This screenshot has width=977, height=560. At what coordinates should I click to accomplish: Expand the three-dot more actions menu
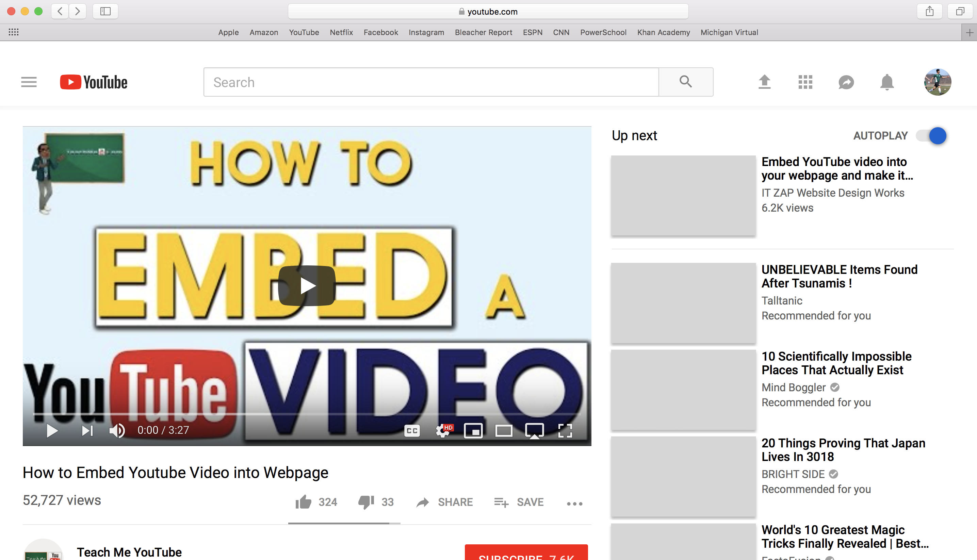point(575,504)
